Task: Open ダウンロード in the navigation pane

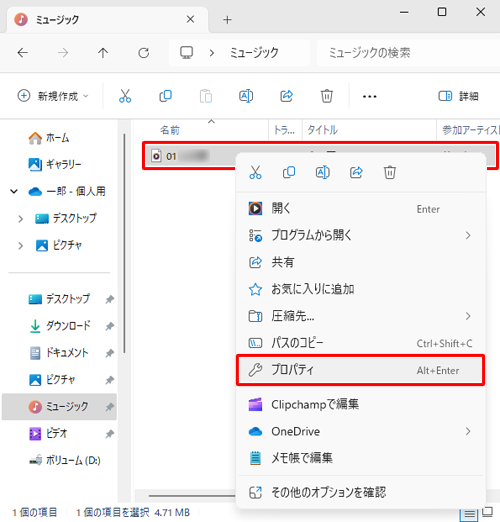Action: [x=68, y=326]
